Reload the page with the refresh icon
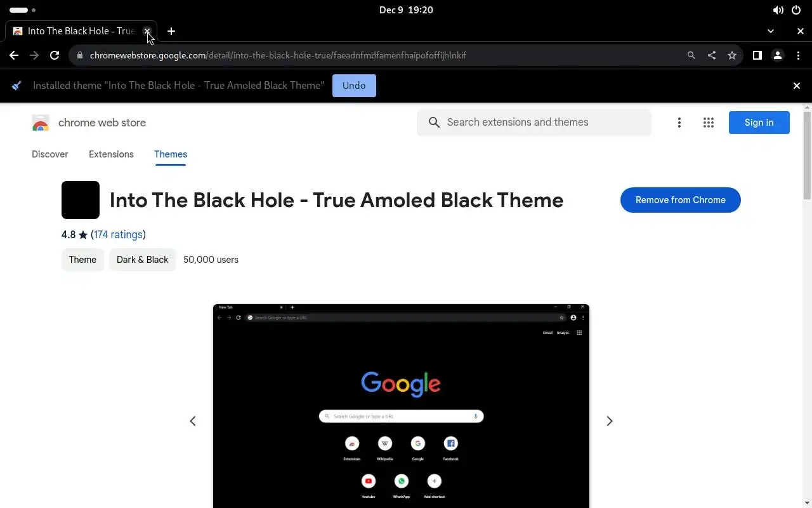The image size is (812, 508). pyautogui.click(x=55, y=55)
